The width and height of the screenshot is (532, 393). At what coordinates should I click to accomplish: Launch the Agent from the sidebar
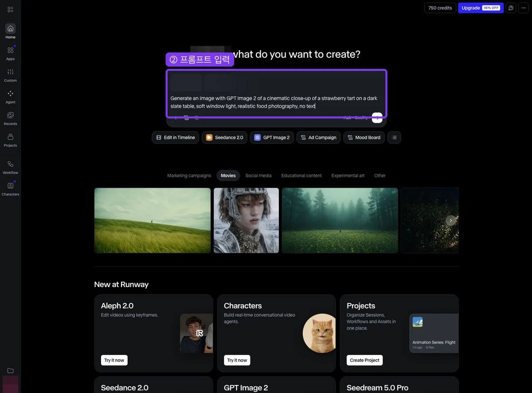(10, 97)
